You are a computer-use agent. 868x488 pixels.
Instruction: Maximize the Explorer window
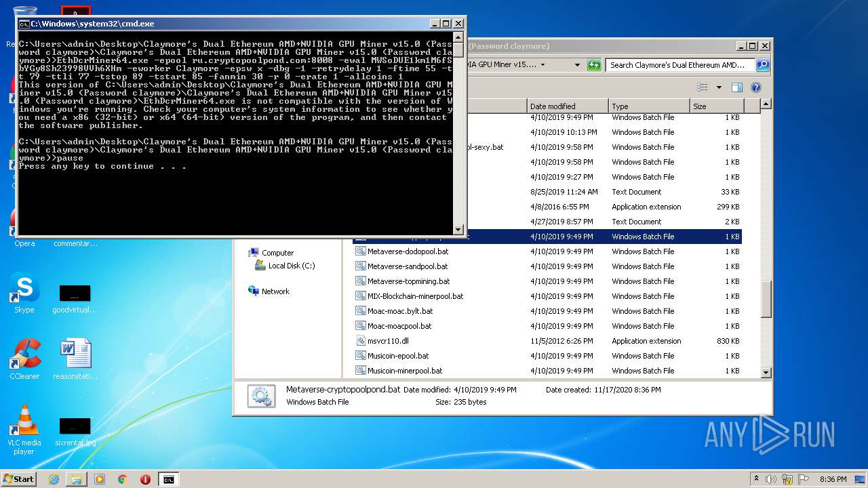click(753, 46)
